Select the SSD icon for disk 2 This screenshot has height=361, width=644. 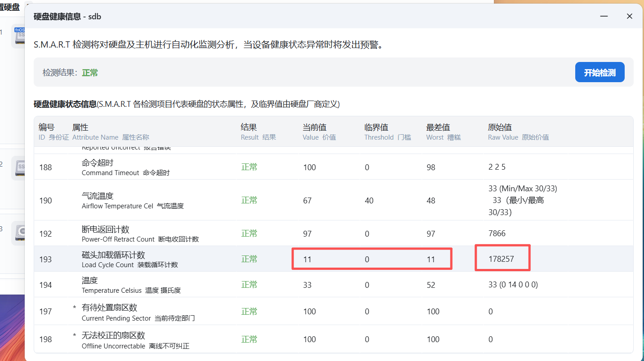coord(20,168)
